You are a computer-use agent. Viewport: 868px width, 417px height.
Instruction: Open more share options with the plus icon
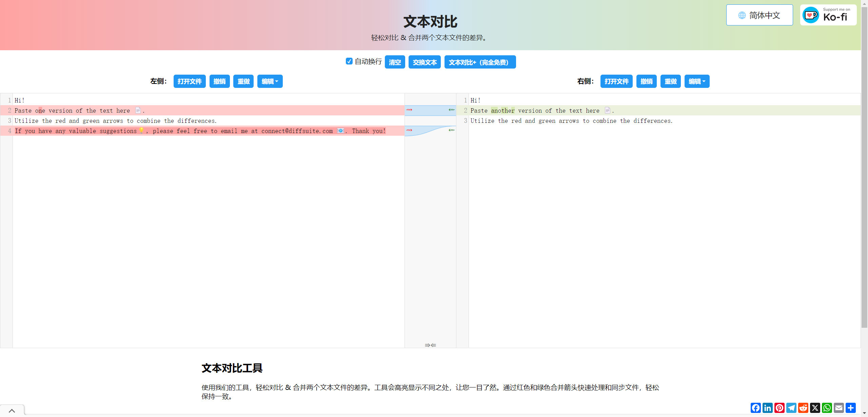851,408
